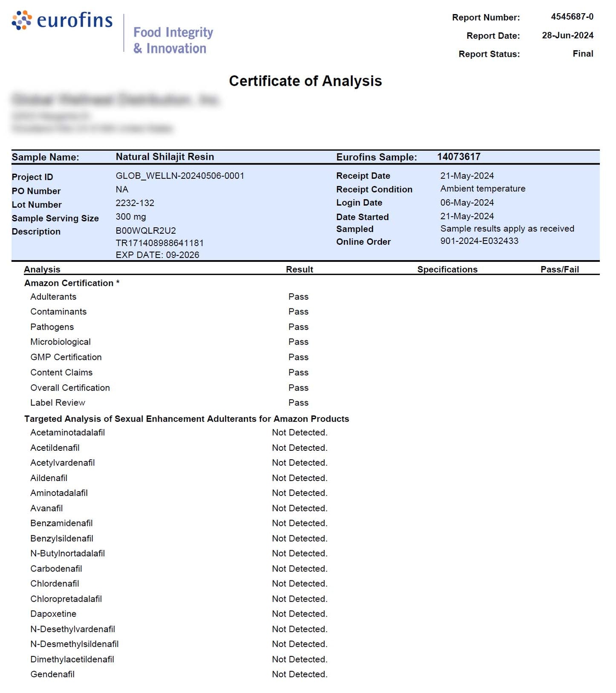Screen dimensions: 616x693
Task: Select the code TR171408988641181
Action: coord(160,243)
